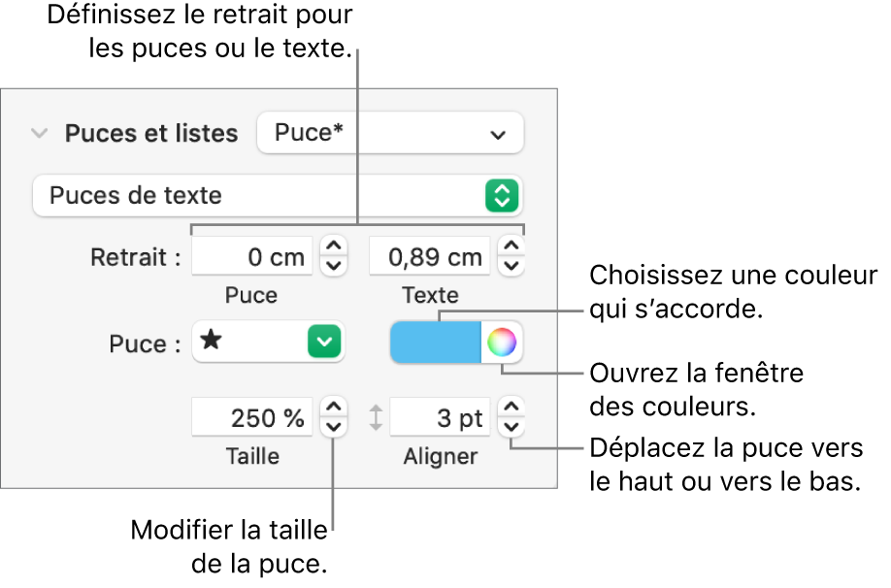Decrease bullet size with down arrow

333,428
